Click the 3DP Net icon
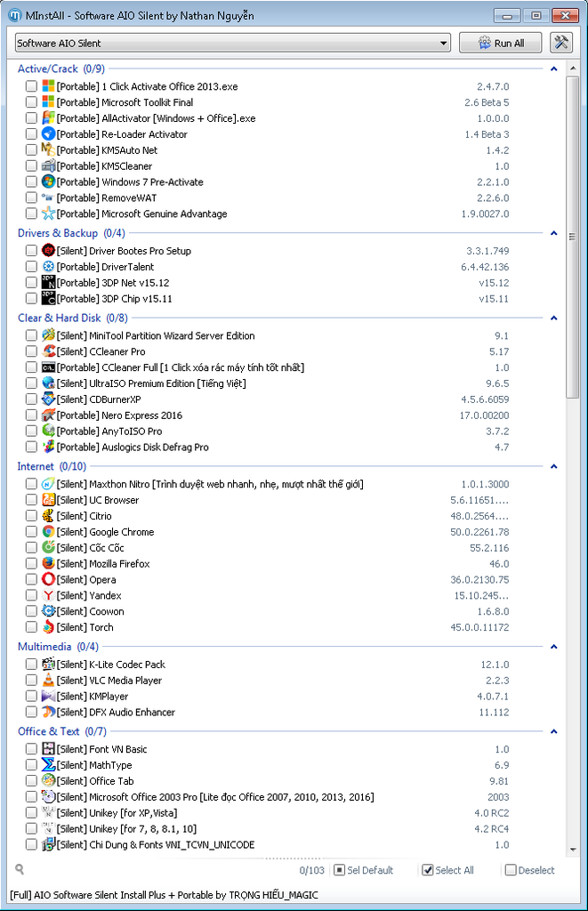This screenshot has width=588, height=911. coord(48,283)
